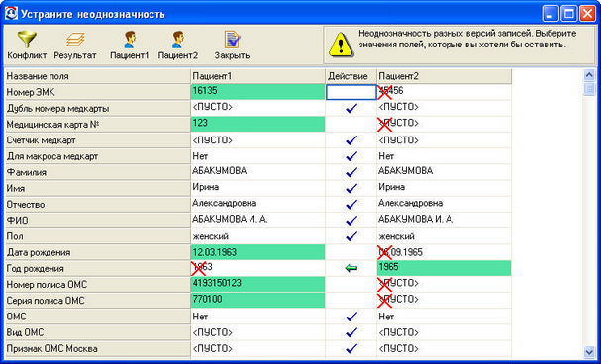Select Пациент2 empty Медицинская карта value

(444, 124)
